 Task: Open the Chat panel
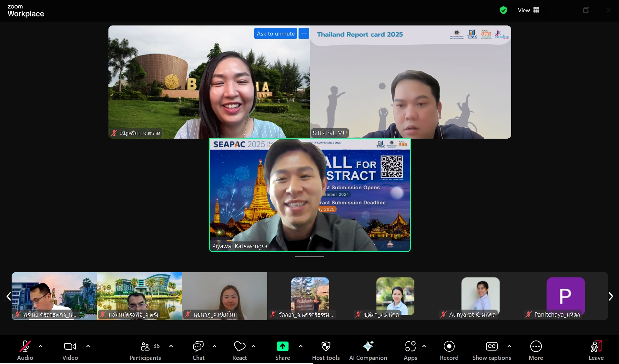pyautogui.click(x=198, y=350)
